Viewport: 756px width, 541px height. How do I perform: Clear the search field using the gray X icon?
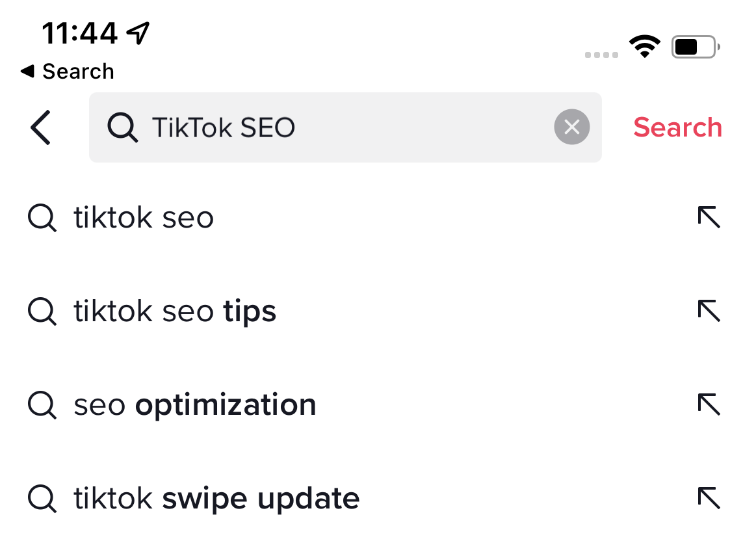tap(571, 127)
